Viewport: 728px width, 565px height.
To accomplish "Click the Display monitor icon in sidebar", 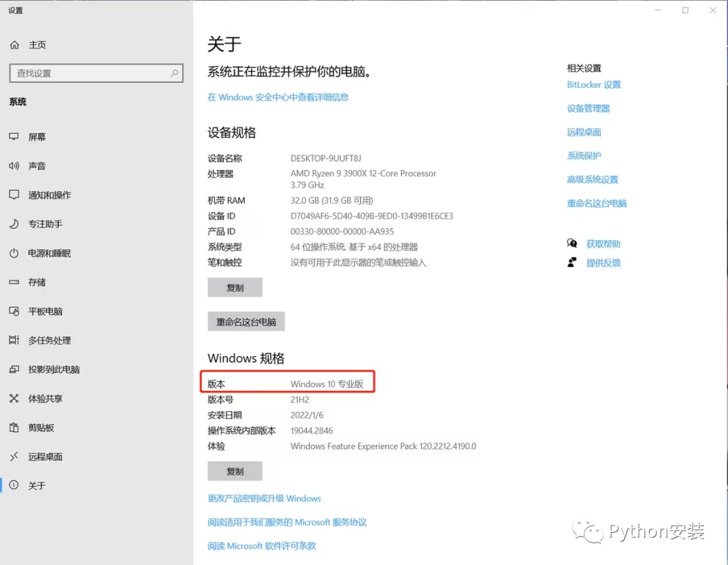I will pyautogui.click(x=14, y=136).
